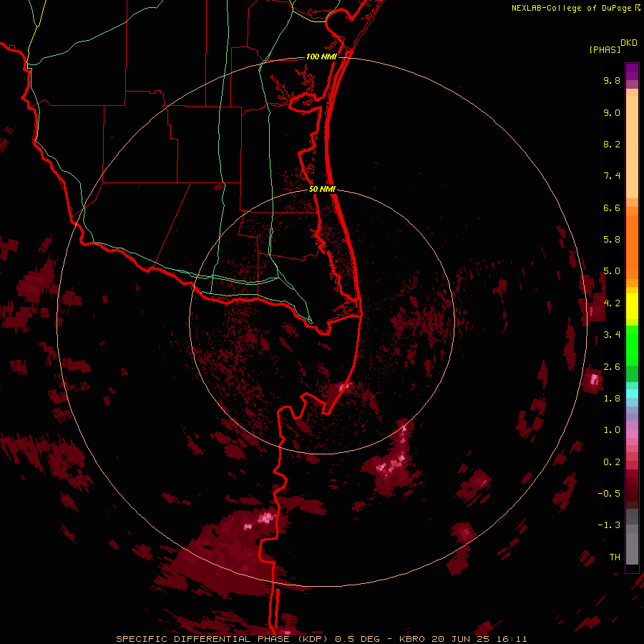Click the 2.6 value on the color scale
This screenshot has height=644, width=644.
[x=612, y=366]
